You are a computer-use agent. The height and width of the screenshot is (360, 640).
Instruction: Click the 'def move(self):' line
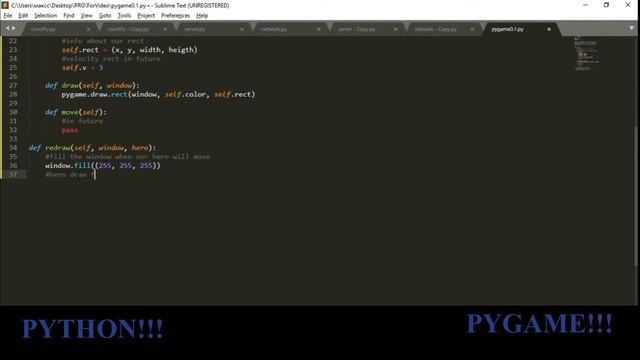(x=76, y=112)
